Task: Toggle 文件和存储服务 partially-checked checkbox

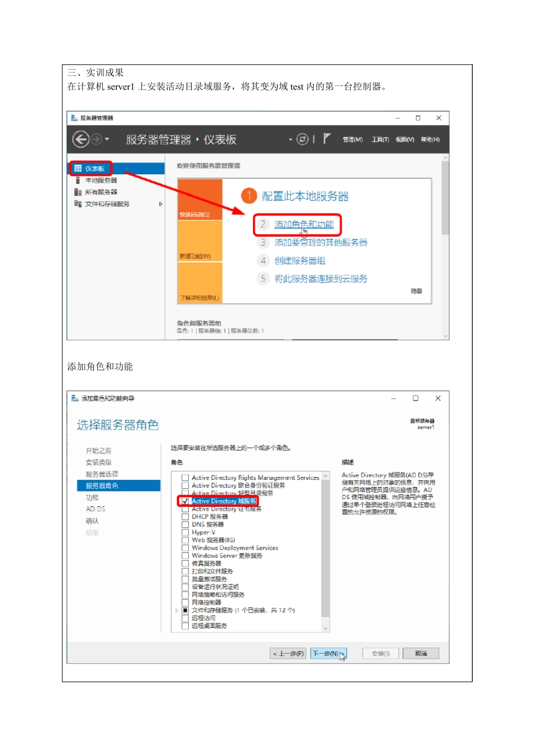Action: (185, 610)
